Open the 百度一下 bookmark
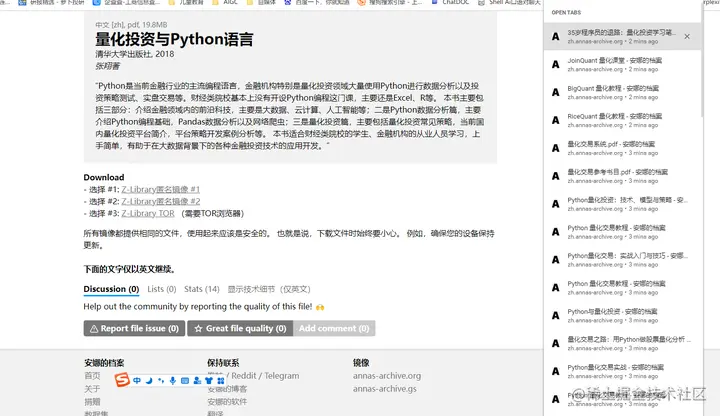Image resolution: width=720 pixels, height=416 pixels. pyautogui.click(x=317, y=2)
